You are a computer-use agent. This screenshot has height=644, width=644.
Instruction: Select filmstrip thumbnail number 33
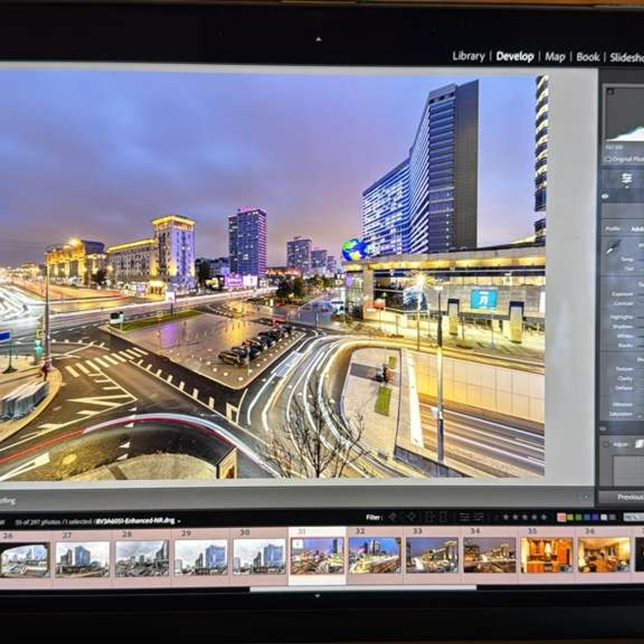point(433,554)
